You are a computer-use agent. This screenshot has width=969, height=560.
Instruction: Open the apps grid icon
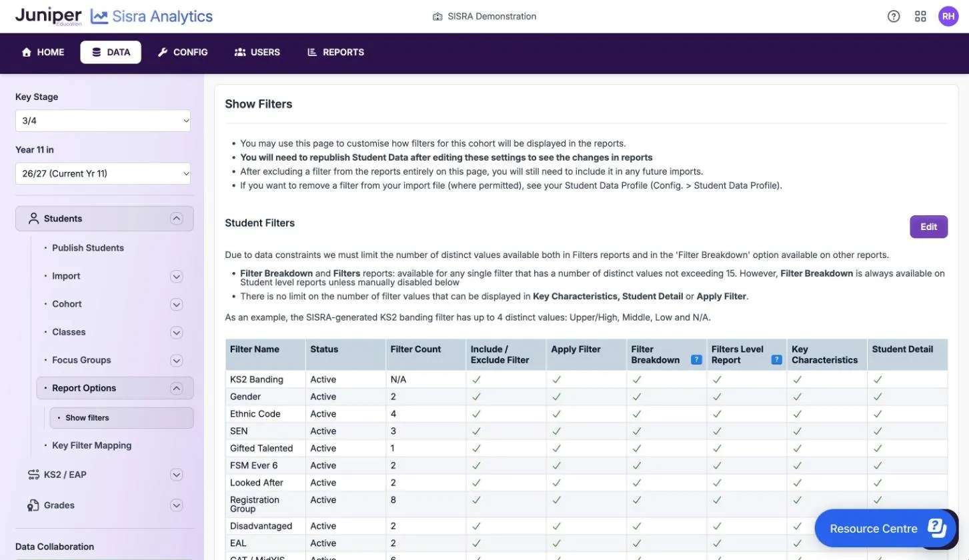coord(920,17)
